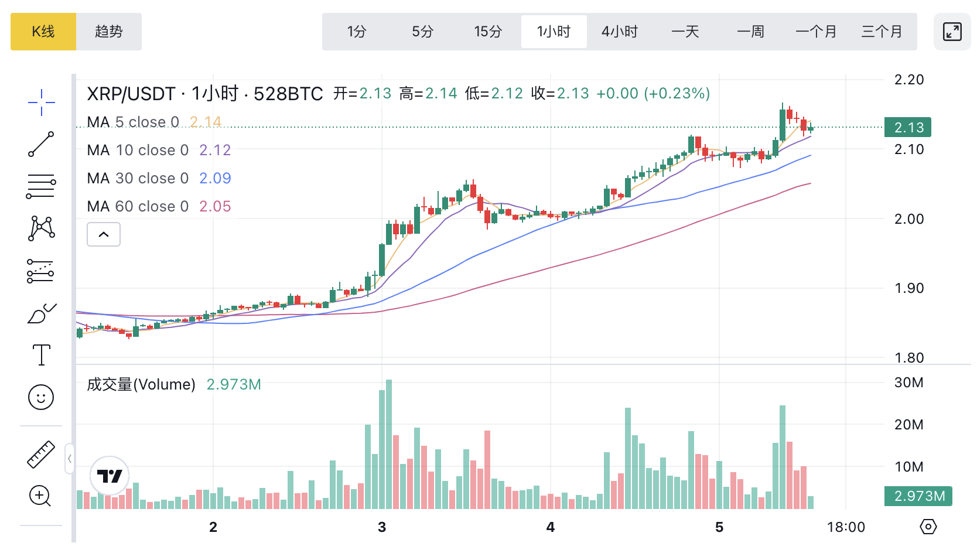Collapse the indicator legend with chevron
Screen dimensions: 977x560
(x=104, y=234)
